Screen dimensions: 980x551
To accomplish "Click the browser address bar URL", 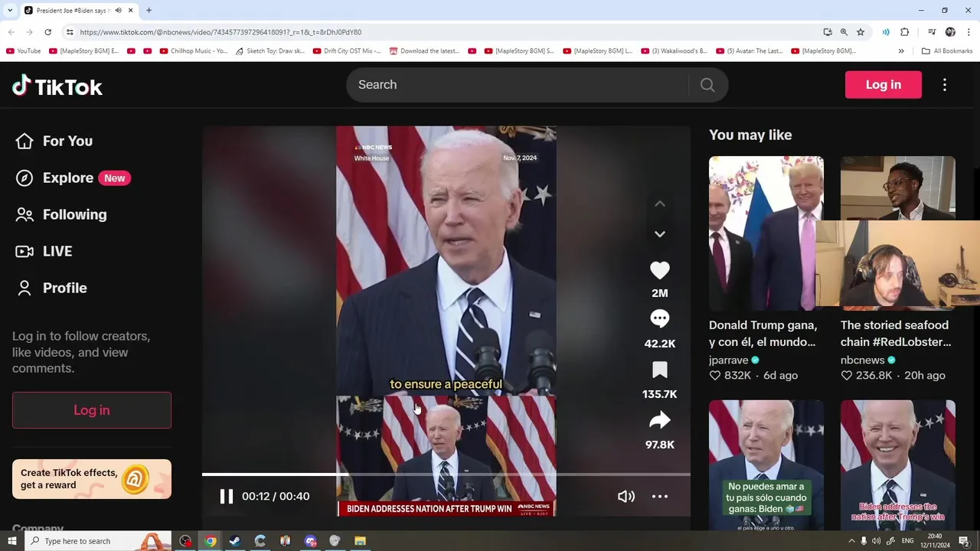I will [220, 32].
